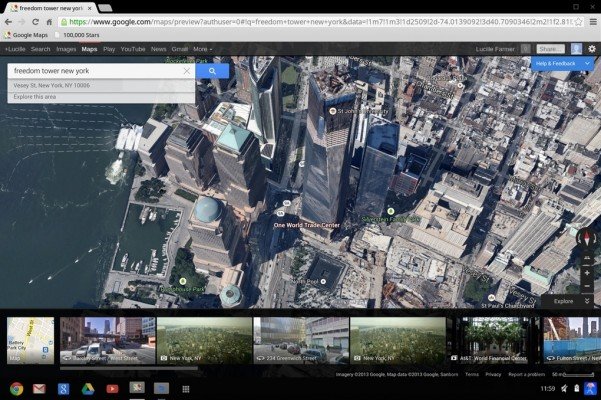Image resolution: width=601 pixels, height=400 pixels.
Task: Click the user avatar in system tray
Action: coord(590,389)
